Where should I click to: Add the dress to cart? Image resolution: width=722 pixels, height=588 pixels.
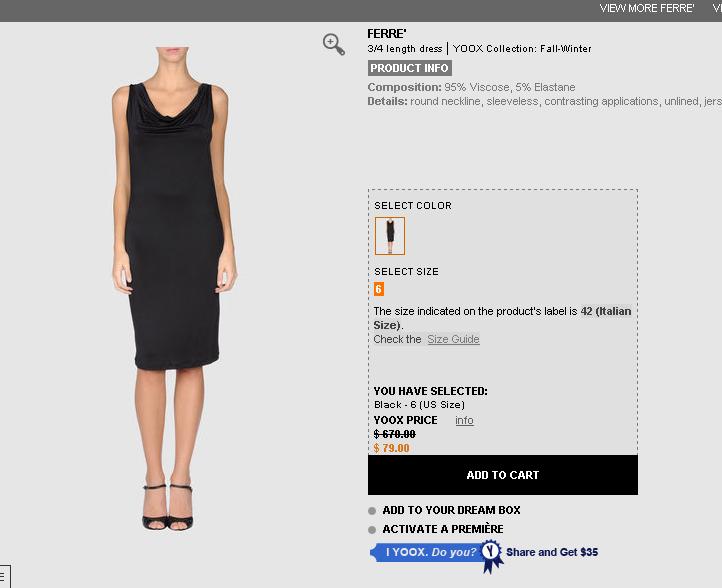pos(503,475)
